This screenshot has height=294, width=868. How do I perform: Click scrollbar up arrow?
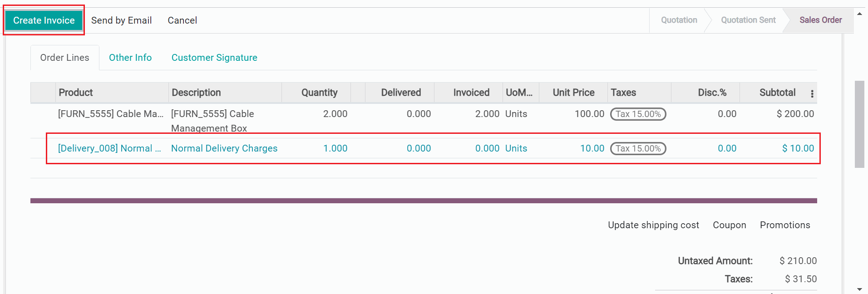(859, 14)
